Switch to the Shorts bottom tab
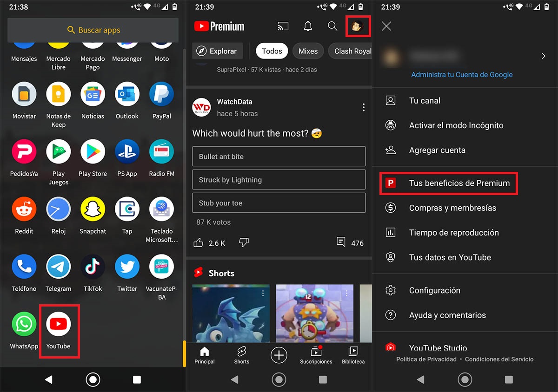 click(x=242, y=356)
